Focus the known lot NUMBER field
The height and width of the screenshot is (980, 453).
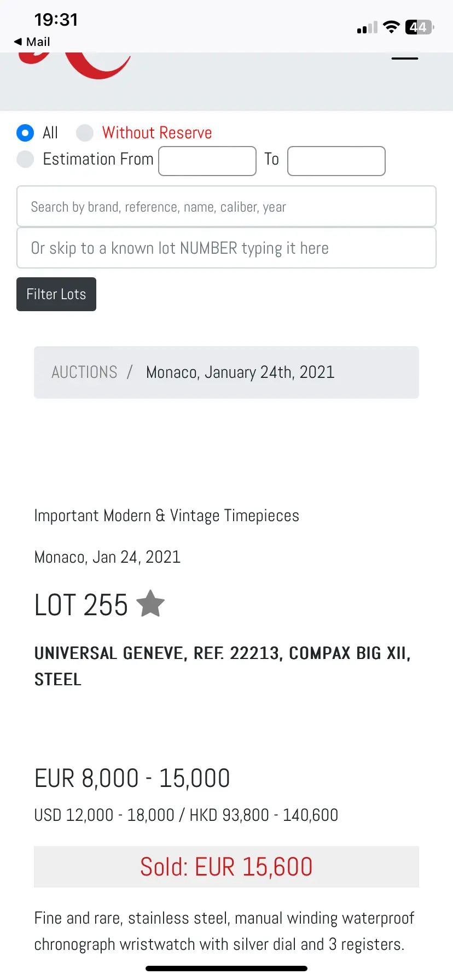tap(226, 248)
